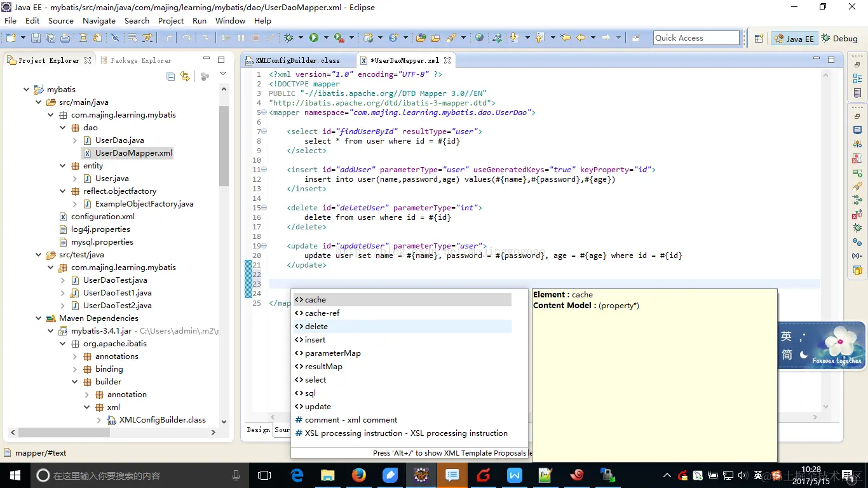
Task: Open the Run button dropdown arrow
Action: [325, 38]
